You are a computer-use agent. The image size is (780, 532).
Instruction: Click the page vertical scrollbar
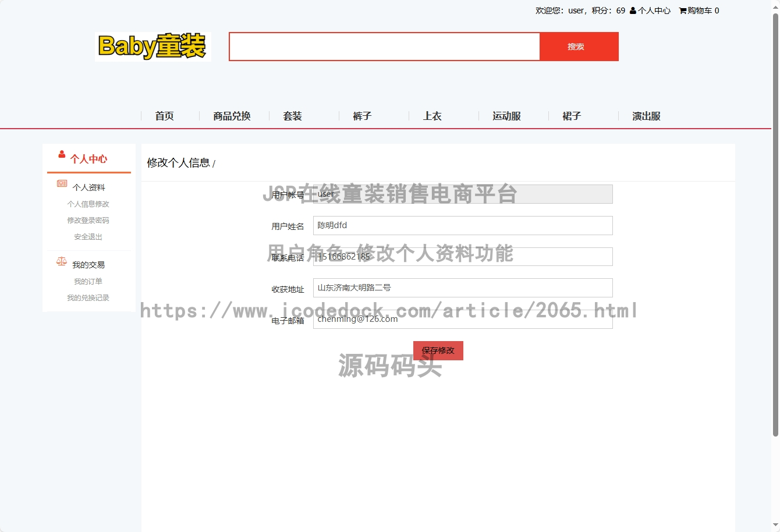click(x=775, y=224)
